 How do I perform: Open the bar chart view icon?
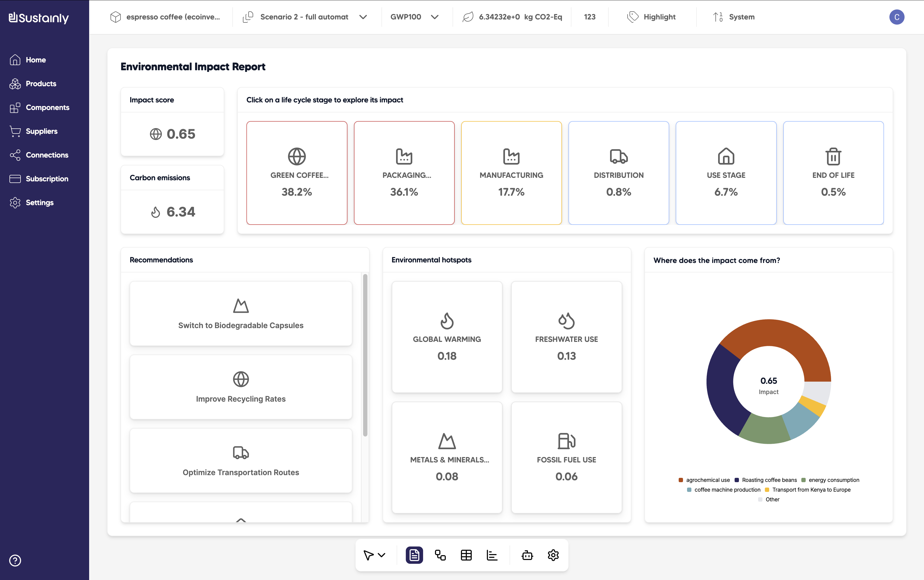[x=492, y=555]
